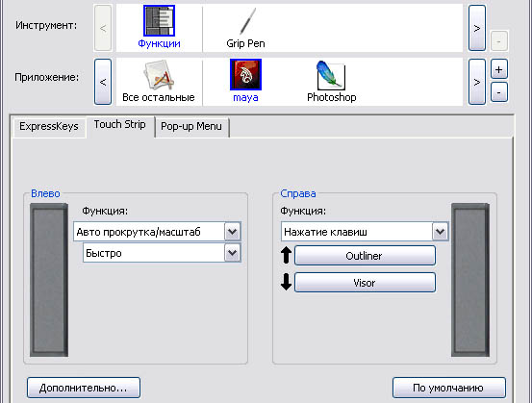Click the Visor keystroke button
Screen dimensions: 532x403
[365, 282]
